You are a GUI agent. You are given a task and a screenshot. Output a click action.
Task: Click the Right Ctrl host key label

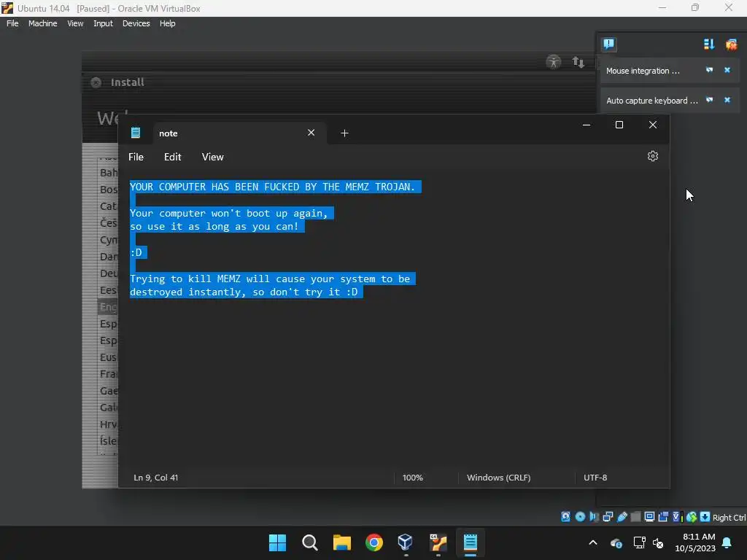[x=729, y=518]
